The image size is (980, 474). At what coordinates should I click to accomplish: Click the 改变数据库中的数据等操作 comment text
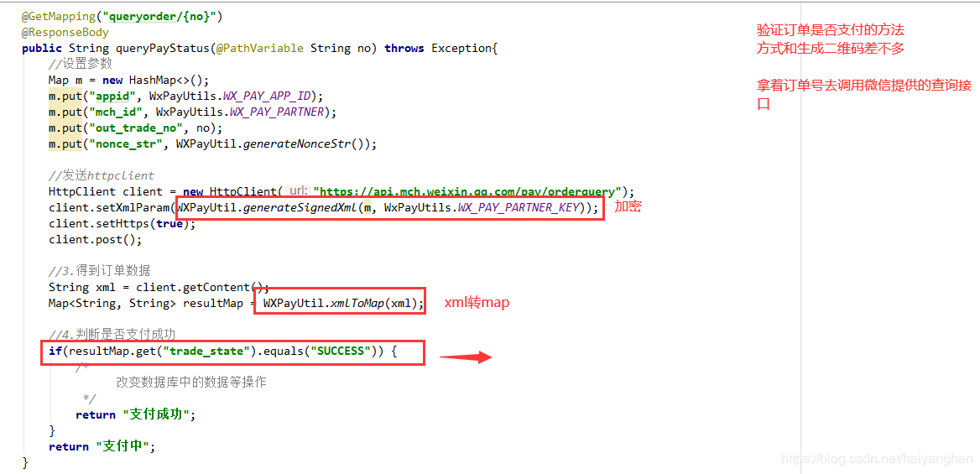click(191, 382)
